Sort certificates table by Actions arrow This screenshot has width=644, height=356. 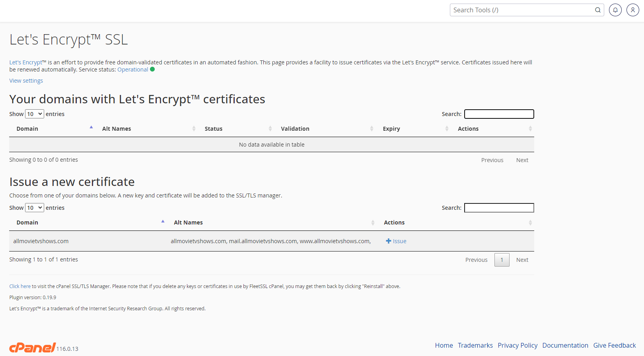tap(530, 129)
